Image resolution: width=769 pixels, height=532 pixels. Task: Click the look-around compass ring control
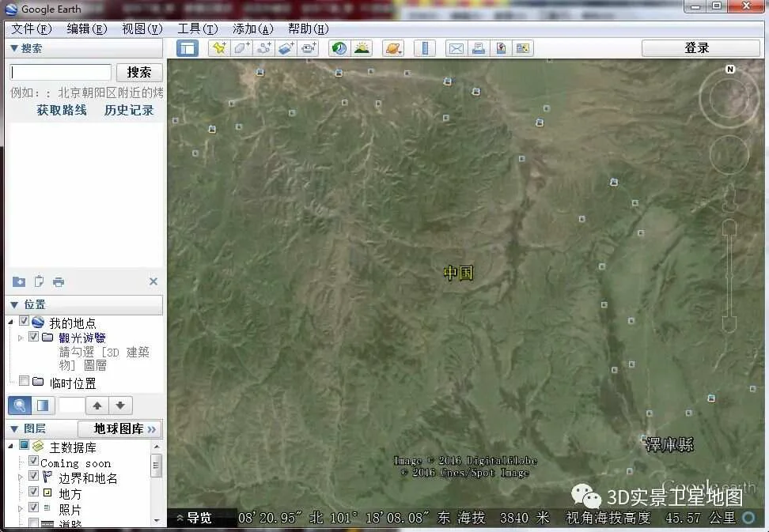729,100
